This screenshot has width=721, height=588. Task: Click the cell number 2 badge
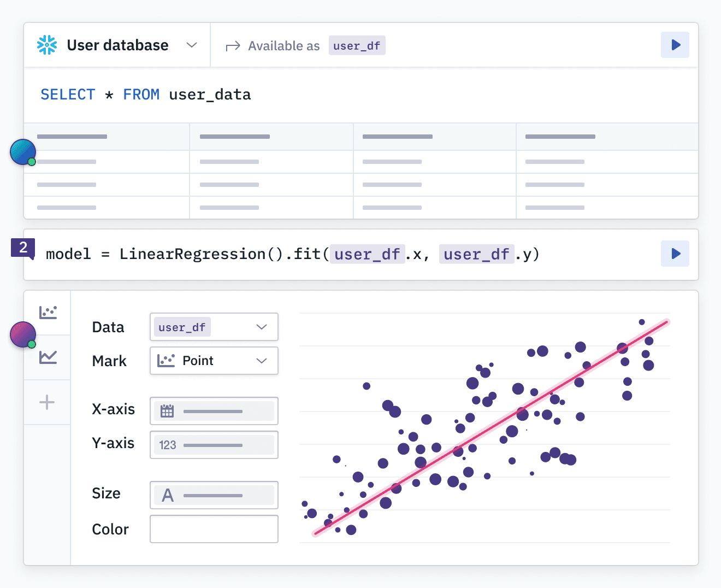[23, 248]
